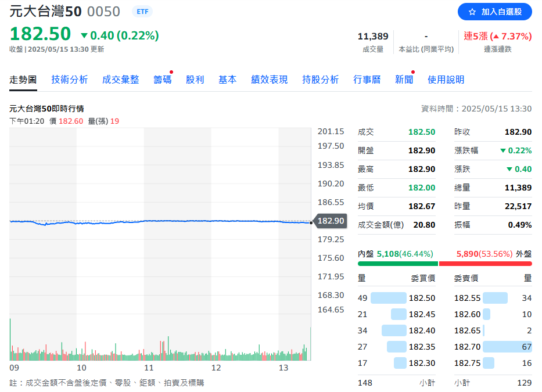
Task: Click bid price 182.35
Action: [422, 347]
